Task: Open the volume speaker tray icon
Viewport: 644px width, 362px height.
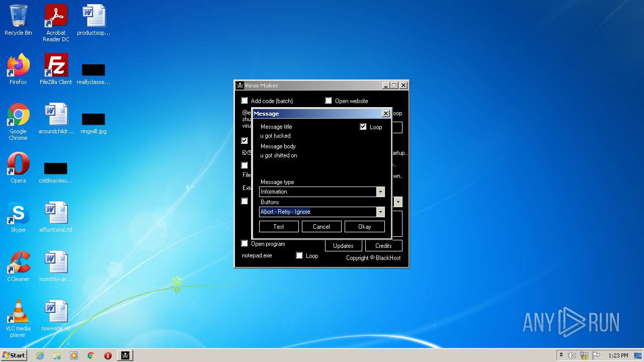Action: point(572,355)
